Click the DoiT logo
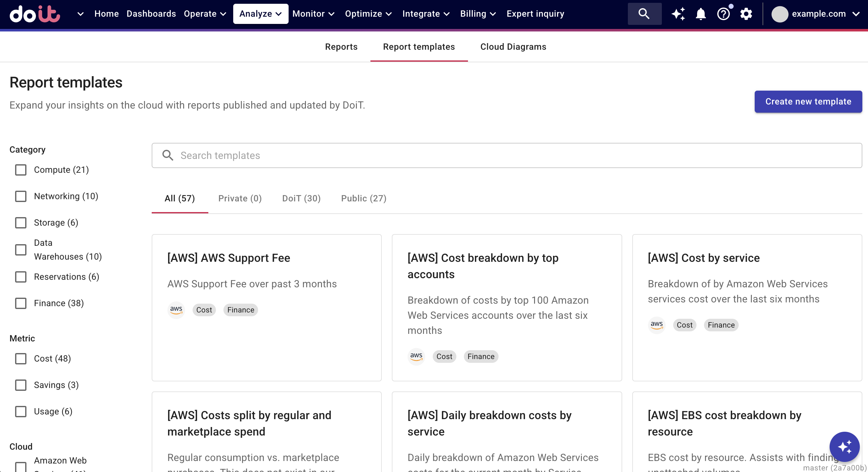The image size is (868, 472). point(35,14)
